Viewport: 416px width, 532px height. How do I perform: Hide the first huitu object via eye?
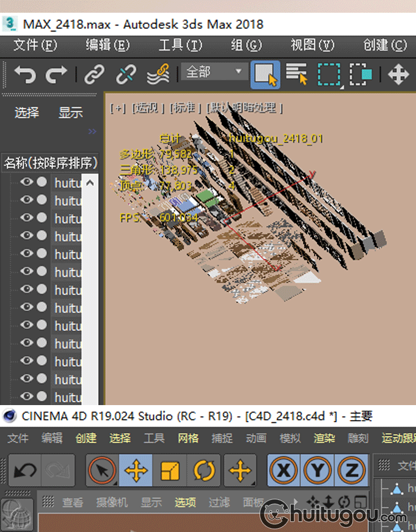[27, 182]
